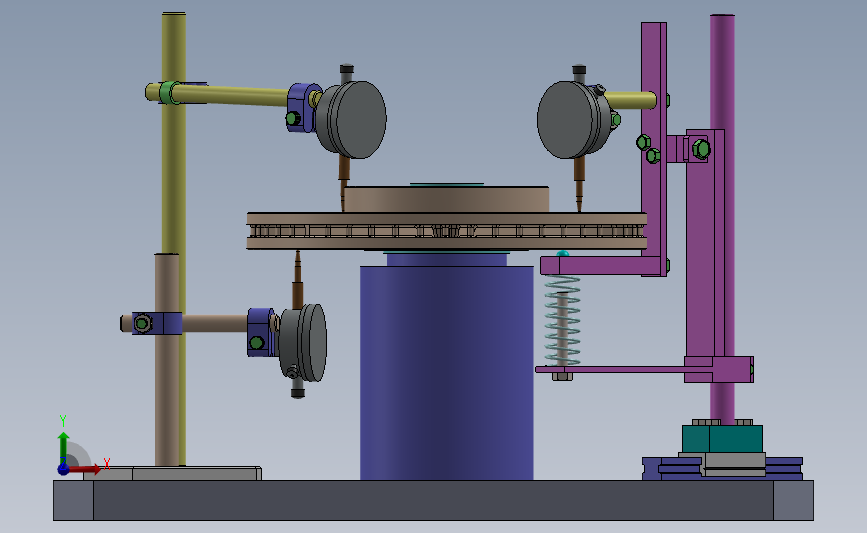Select the brown lower sleeve of the left post

click(x=166, y=359)
